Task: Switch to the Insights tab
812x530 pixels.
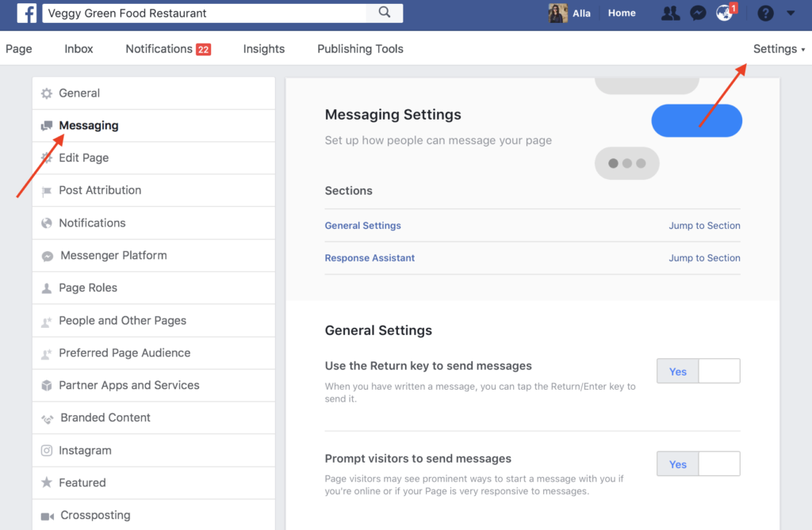Action: 264,48
